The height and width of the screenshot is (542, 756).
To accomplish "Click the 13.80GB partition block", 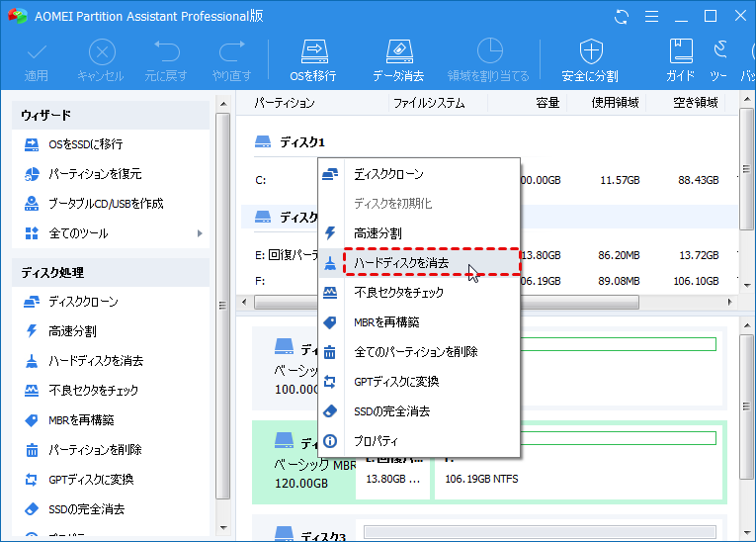I will click(392, 479).
